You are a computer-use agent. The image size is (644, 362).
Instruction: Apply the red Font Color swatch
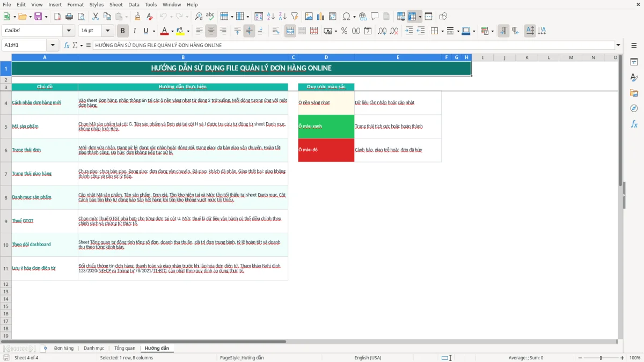(165, 31)
